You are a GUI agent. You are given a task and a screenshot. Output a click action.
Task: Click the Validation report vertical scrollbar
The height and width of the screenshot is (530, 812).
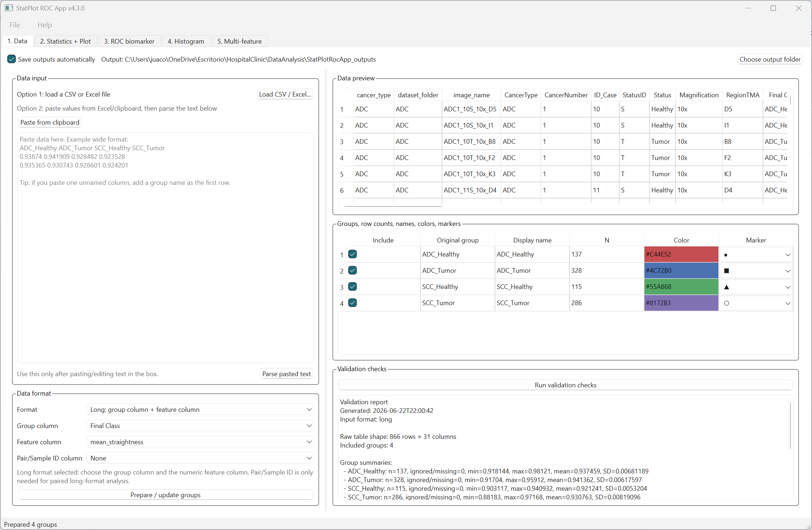[x=790, y=425]
